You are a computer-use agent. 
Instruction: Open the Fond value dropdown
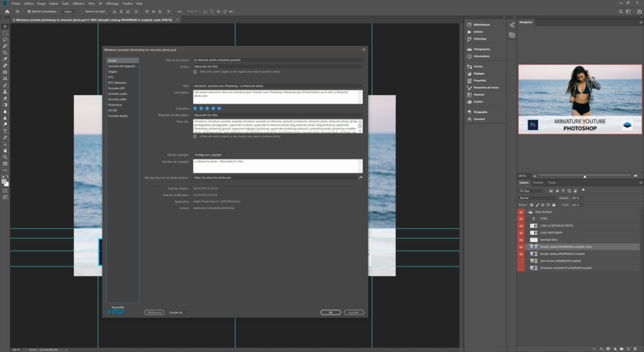(582, 205)
